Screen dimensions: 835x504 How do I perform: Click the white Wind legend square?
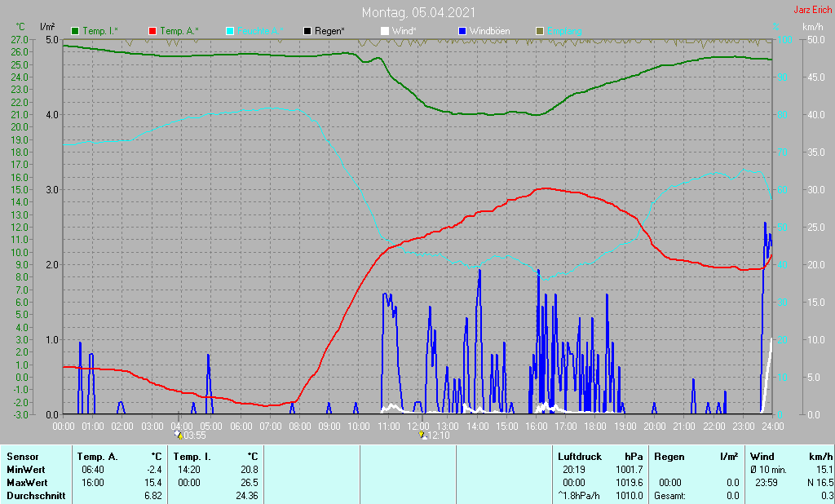(385, 31)
